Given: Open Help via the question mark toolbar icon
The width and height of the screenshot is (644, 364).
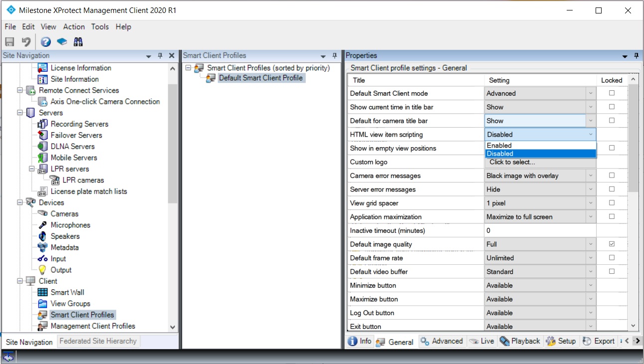Looking at the screenshot, I should pos(45,42).
